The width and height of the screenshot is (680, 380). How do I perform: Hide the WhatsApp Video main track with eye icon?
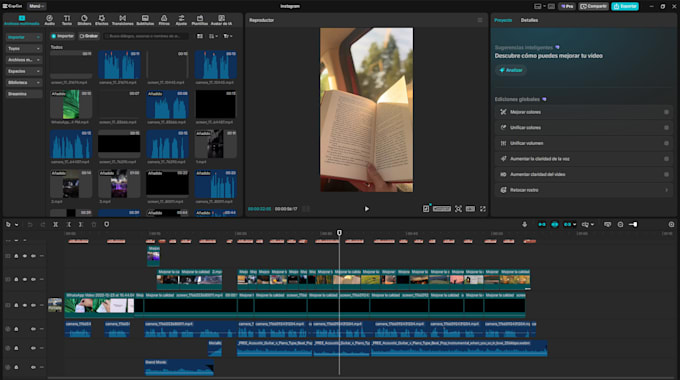click(x=25, y=305)
